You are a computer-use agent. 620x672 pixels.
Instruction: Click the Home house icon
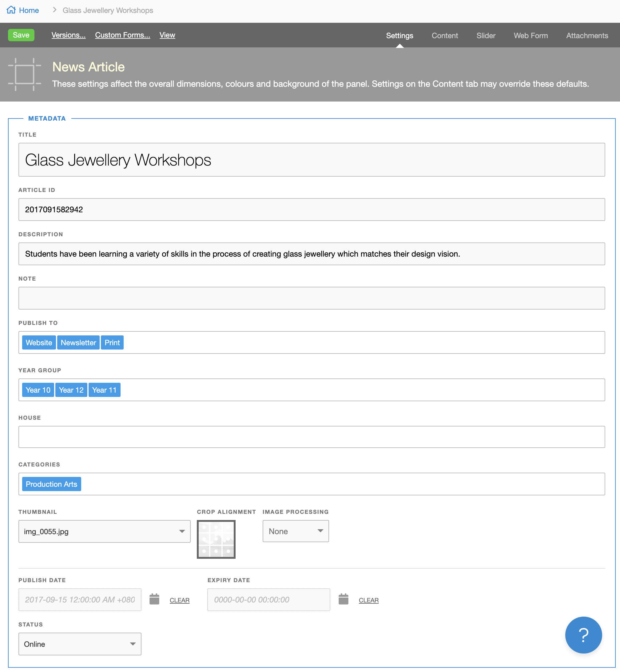coord(11,10)
